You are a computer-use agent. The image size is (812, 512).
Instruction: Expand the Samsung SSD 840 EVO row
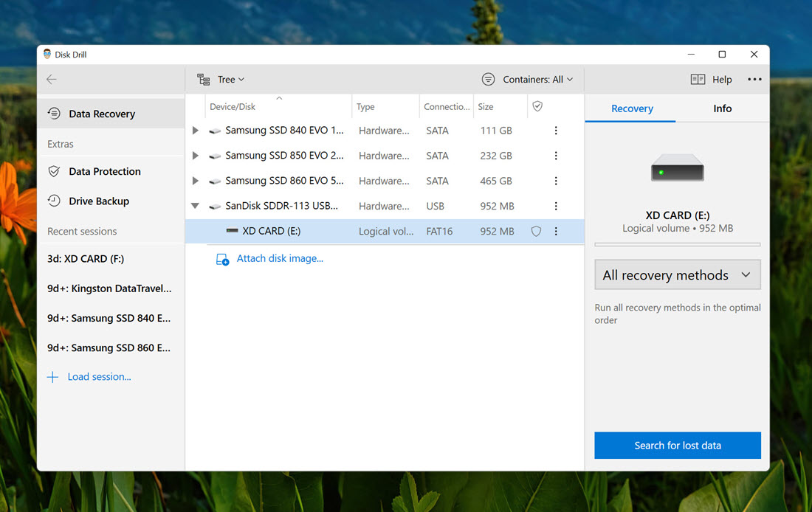click(195, 131)
